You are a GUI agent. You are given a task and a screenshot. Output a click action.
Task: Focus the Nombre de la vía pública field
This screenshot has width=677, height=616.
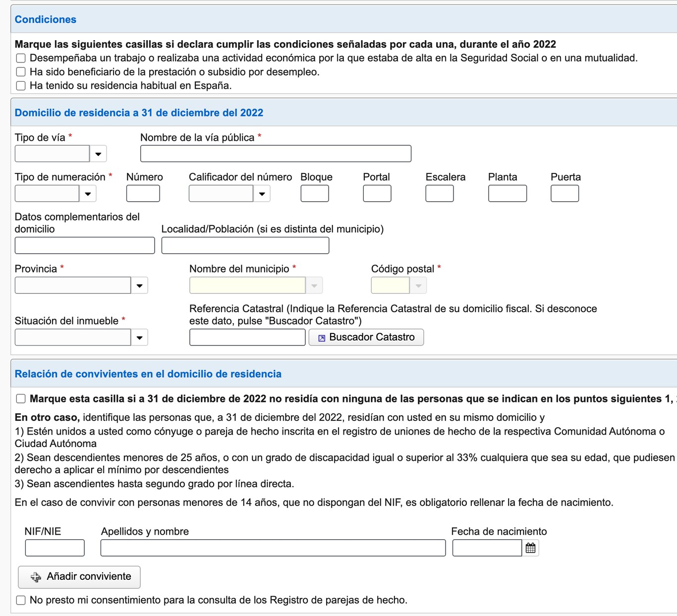click(x=276, y=154)
